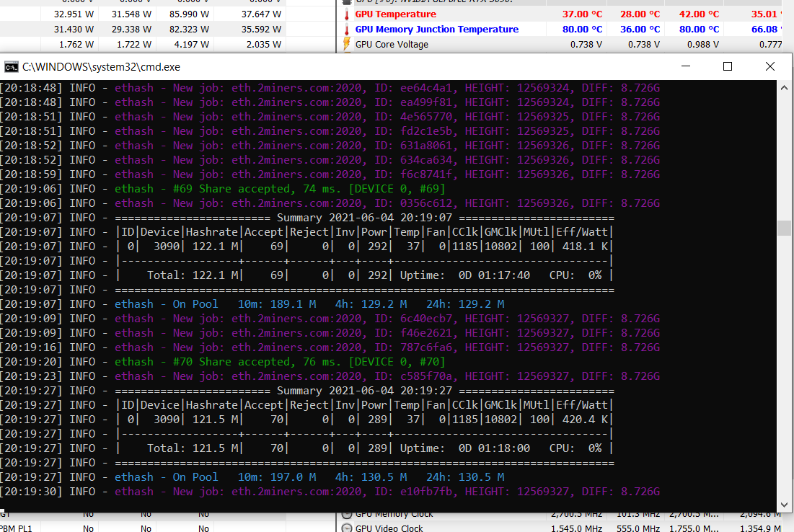Viewport: 794px width, 532px height.
Task: Click the GPU Memory Junction Temperature thermometer icon
Action: tap(347, 30)
